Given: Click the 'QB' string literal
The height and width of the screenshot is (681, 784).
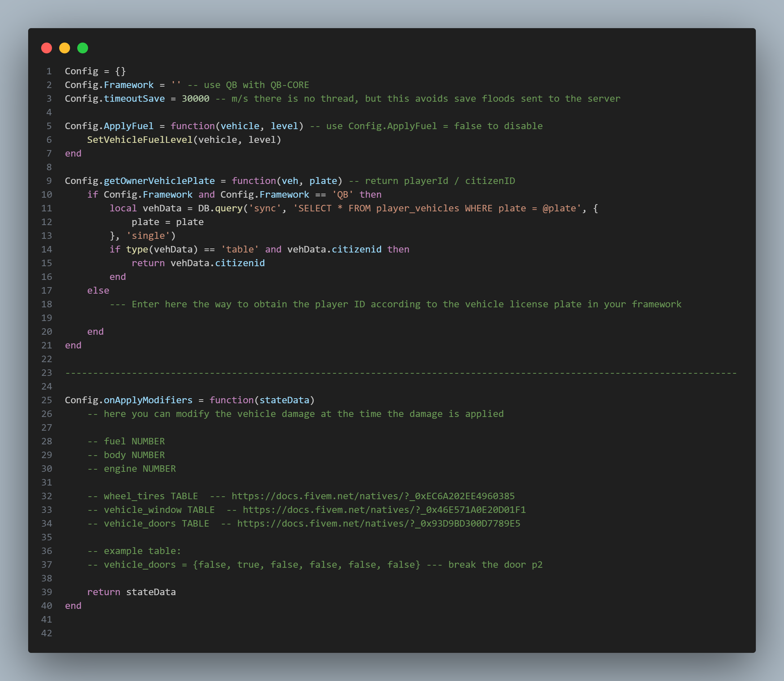Looking at the screenshot, I should (343, 194).
